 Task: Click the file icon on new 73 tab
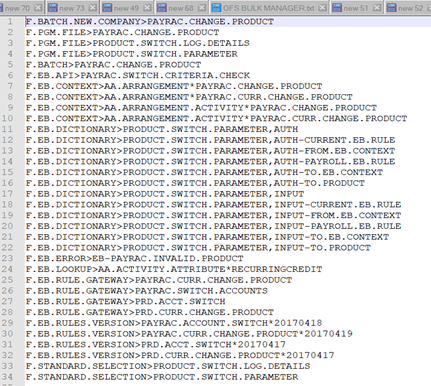(53, 8)
